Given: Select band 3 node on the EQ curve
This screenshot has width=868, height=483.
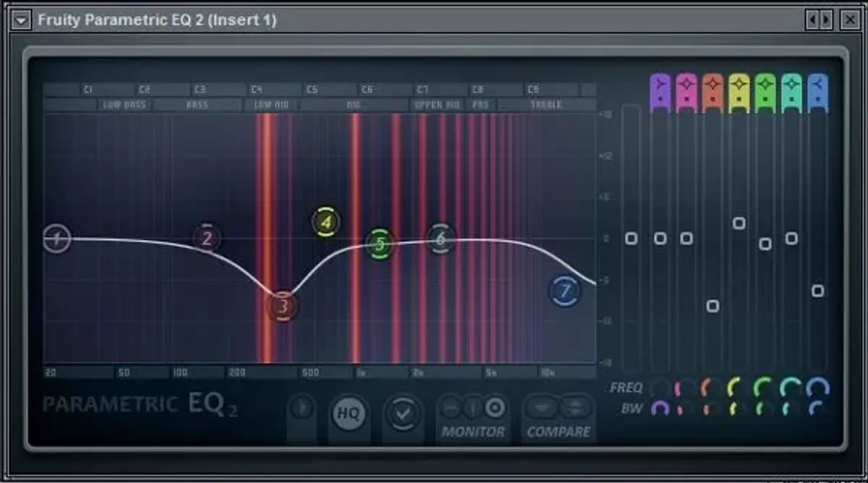Looking at the screenshot, I should (282, 307).
